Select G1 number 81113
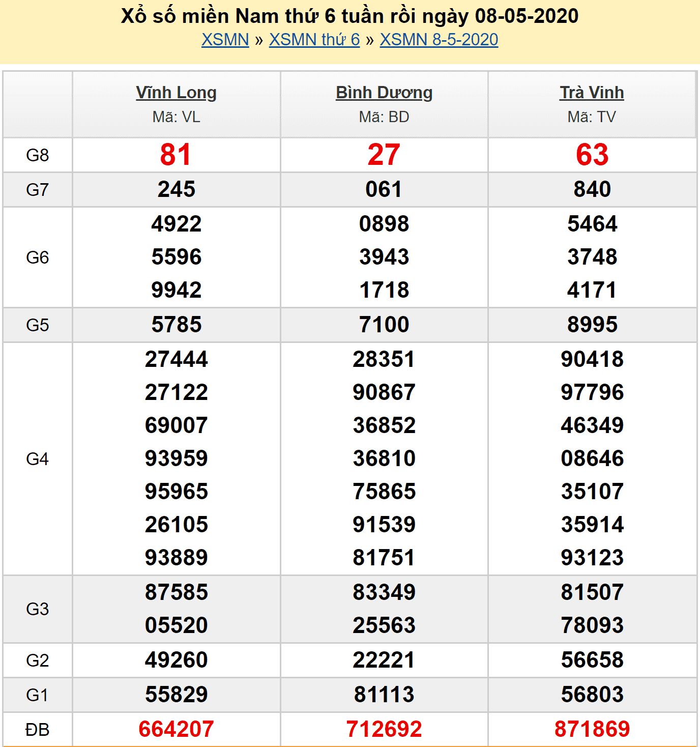Viewport: 700px width, 747px height. pyautogui.click(x=384, y=695)
